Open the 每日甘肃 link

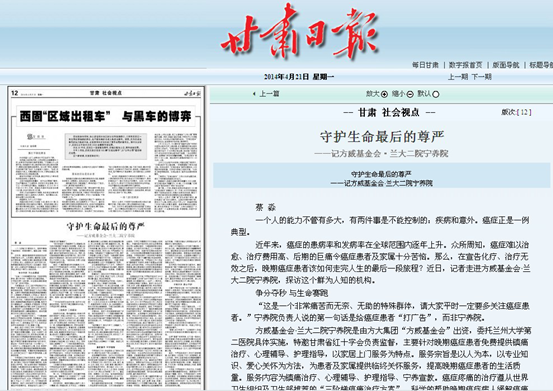[x=426, y=65]
